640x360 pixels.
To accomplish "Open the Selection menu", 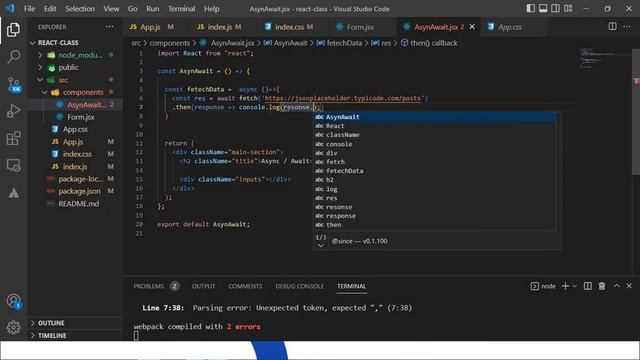I will pyautogui.click(x=80, y=9).
